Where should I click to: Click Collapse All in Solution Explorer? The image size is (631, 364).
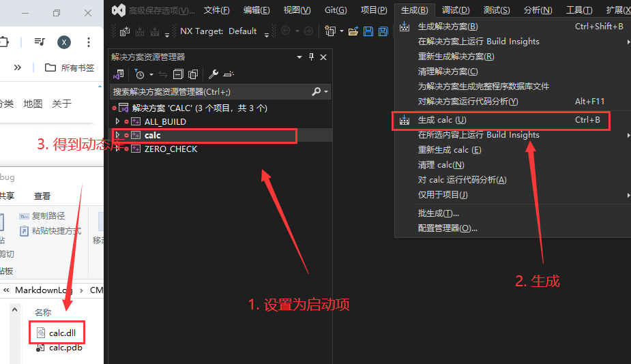(x=179, y=74)
